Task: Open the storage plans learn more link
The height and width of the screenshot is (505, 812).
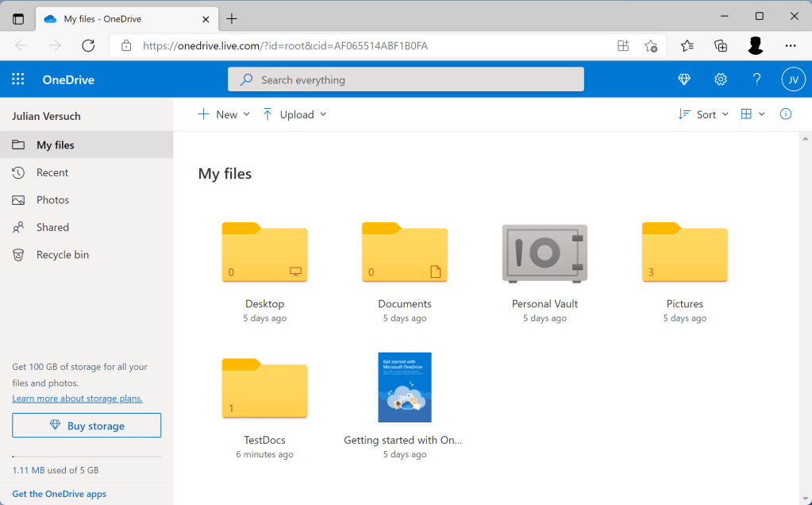Action: (x=77, y=398)
